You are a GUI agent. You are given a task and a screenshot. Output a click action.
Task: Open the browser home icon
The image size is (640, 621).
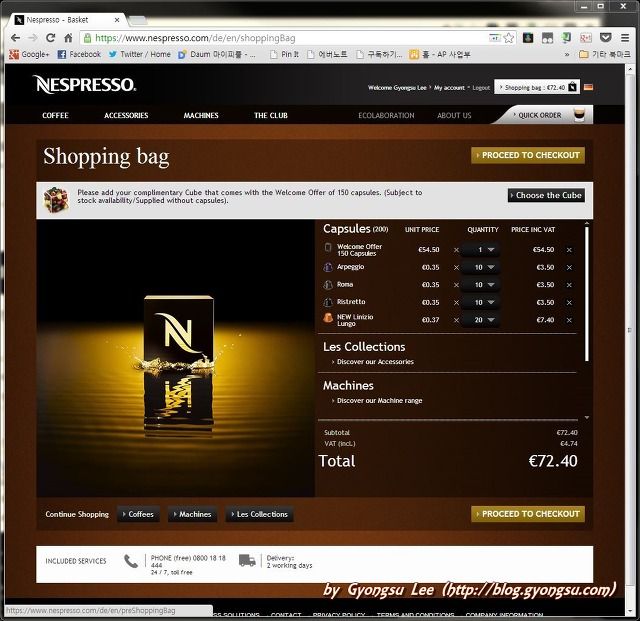click(68, 38)
